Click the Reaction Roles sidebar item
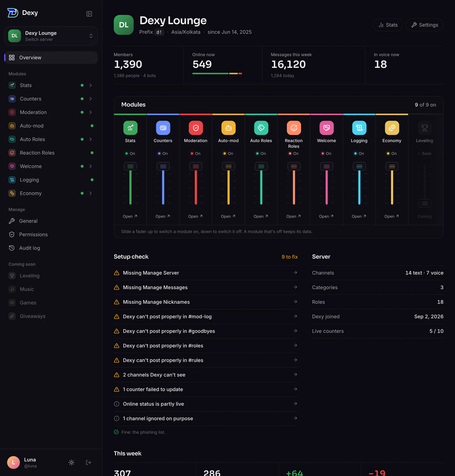This screenshot has height=476, width=455. pyautogui.click(x=51, y=153)
